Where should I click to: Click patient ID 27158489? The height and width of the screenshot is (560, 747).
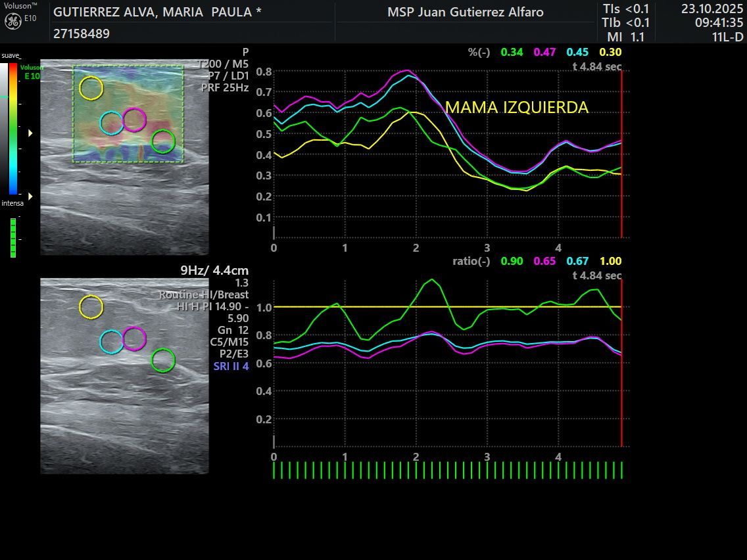tap(82, 34)
